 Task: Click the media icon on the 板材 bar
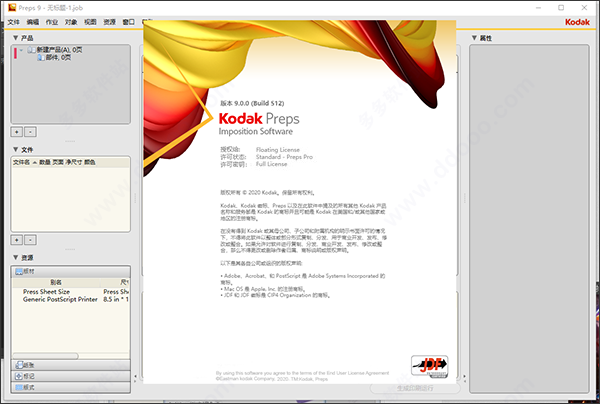pyautogui.click(x=19, y=272)
